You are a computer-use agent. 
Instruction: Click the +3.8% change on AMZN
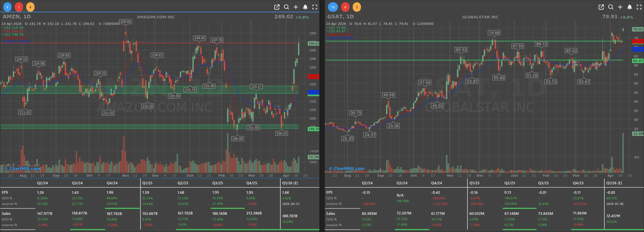pyautogui.click(x=302, y=17)
